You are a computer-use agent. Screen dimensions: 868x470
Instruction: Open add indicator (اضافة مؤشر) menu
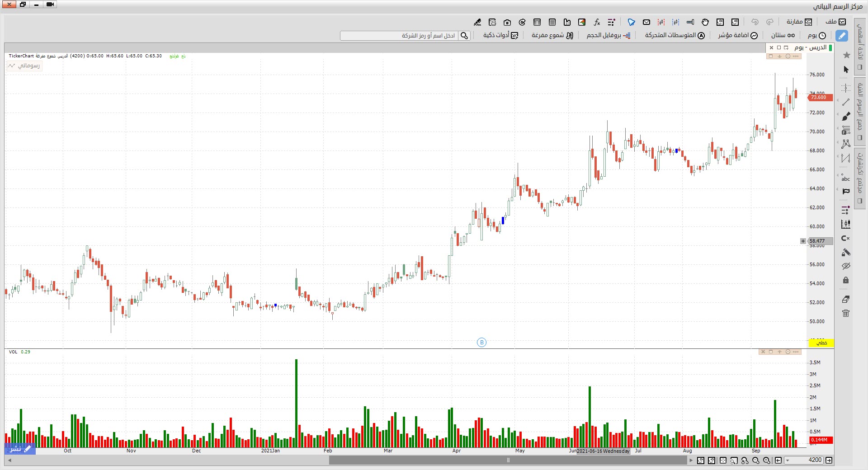pyautogui.click(x=738, y=35)
